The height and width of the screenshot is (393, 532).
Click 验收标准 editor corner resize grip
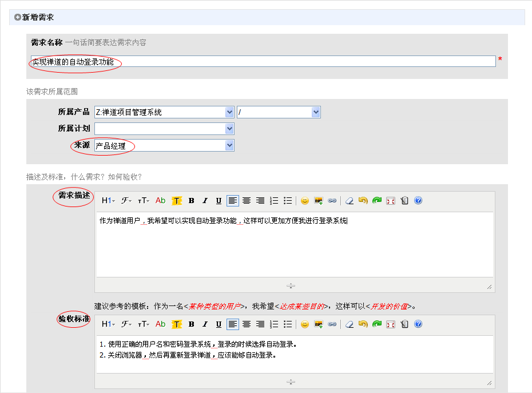click(489, 383)
